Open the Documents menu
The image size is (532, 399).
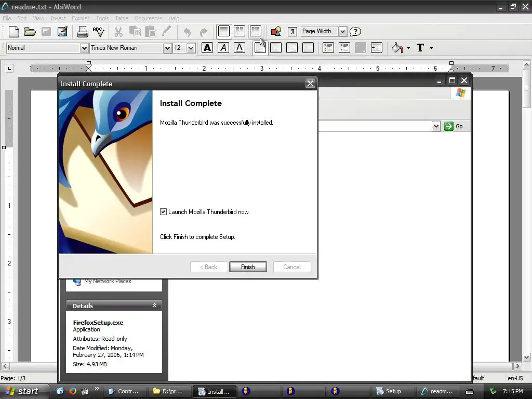(x=148, y=18)
